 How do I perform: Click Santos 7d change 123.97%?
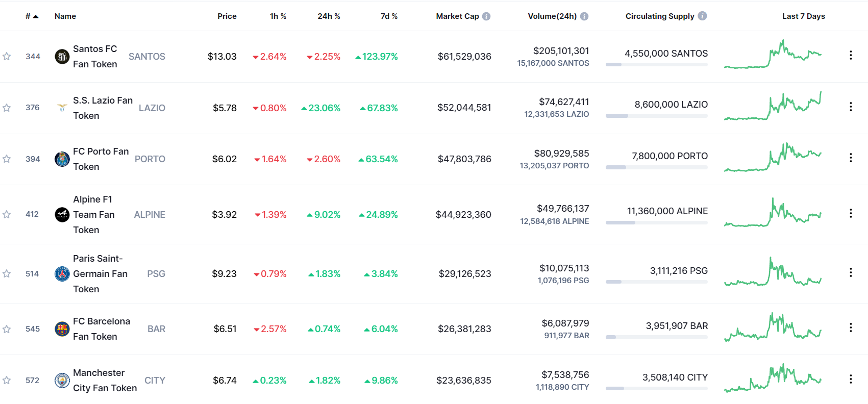[x=377, y=57]
